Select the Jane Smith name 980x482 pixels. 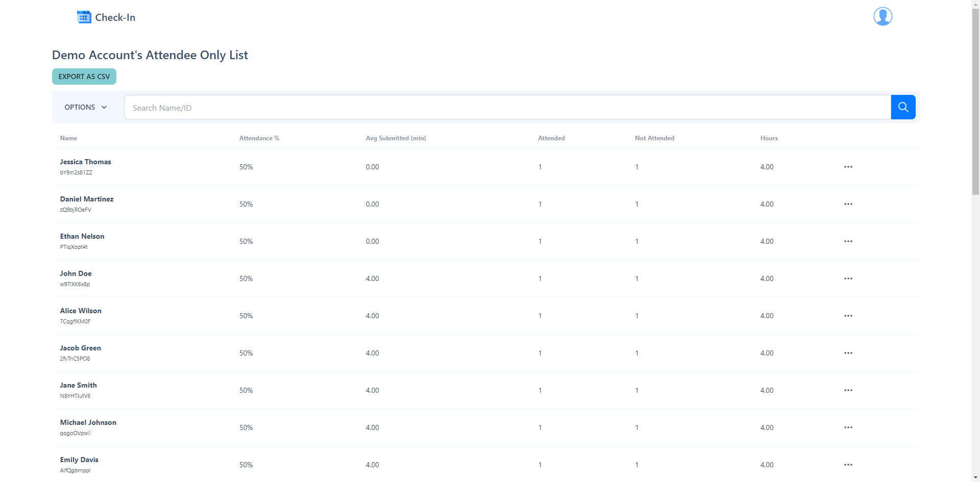click(x=78, y=385)
